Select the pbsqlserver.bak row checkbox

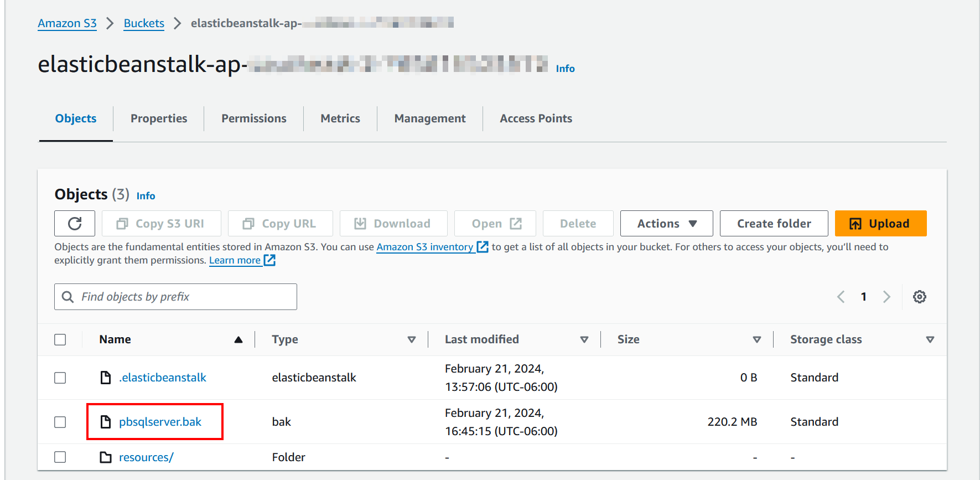click(60, 422)
